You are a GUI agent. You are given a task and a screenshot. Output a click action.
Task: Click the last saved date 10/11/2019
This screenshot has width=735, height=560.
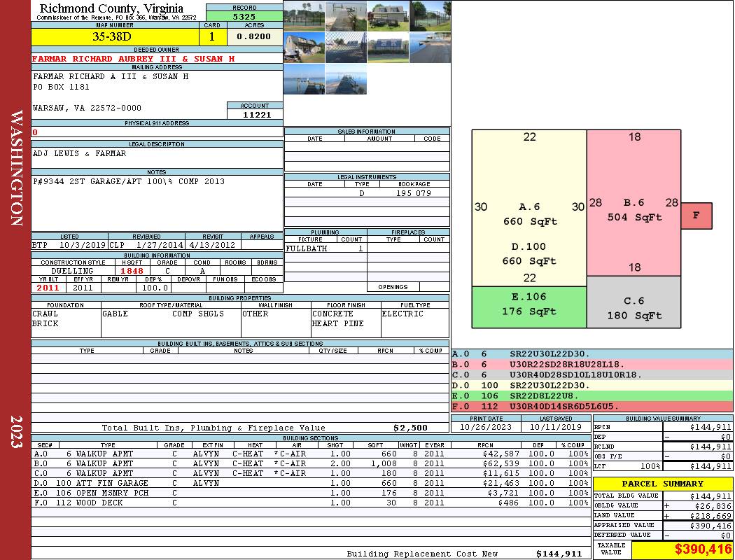(x=556, y=428)
